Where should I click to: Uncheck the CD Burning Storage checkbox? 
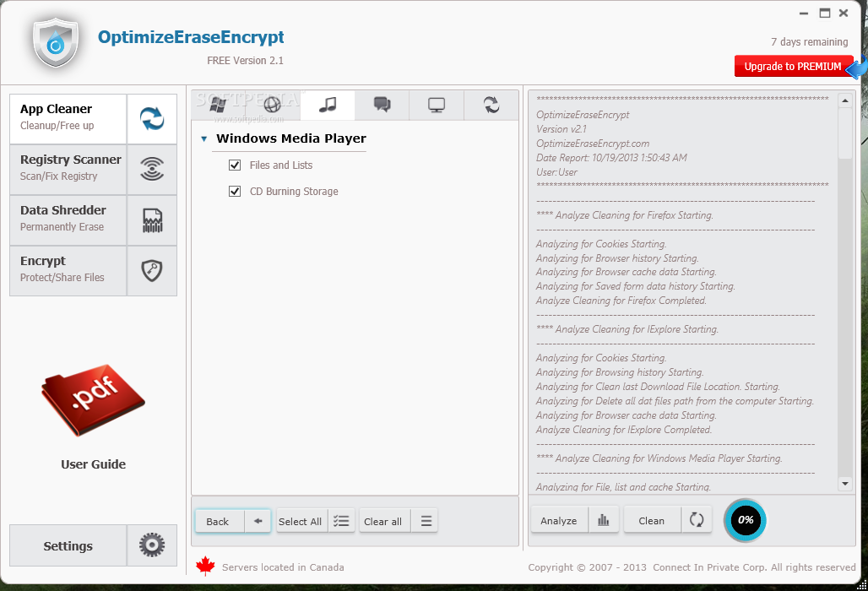235,191
